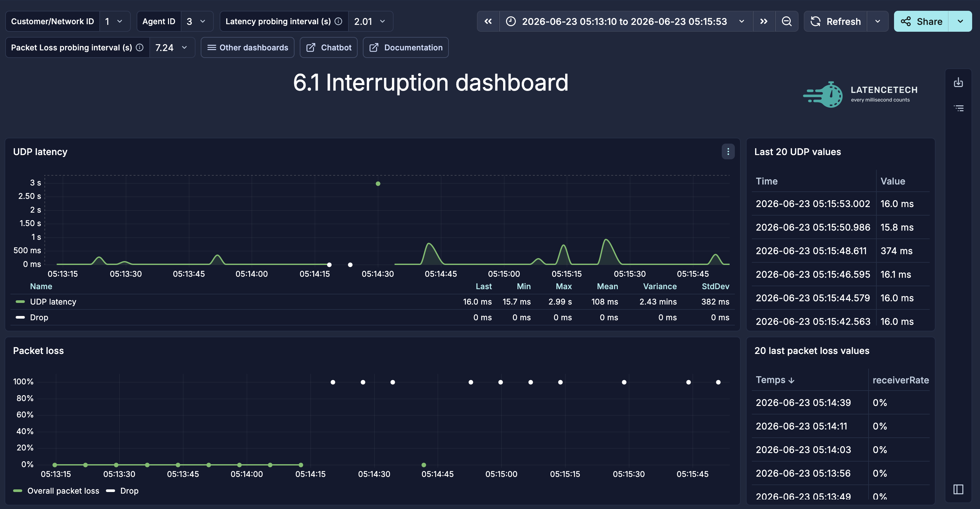Sort legend by Mean column
The height and width of the screenshot is (509, 980).
[x=607, y=286]
